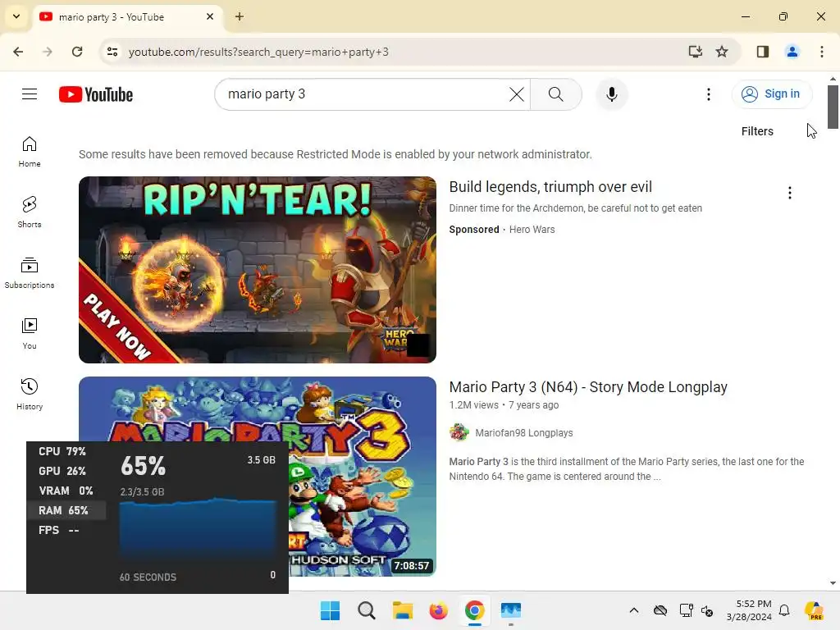840x630 pixels.
Task: Bookmark this page with the star
Action: pos(722,52)
